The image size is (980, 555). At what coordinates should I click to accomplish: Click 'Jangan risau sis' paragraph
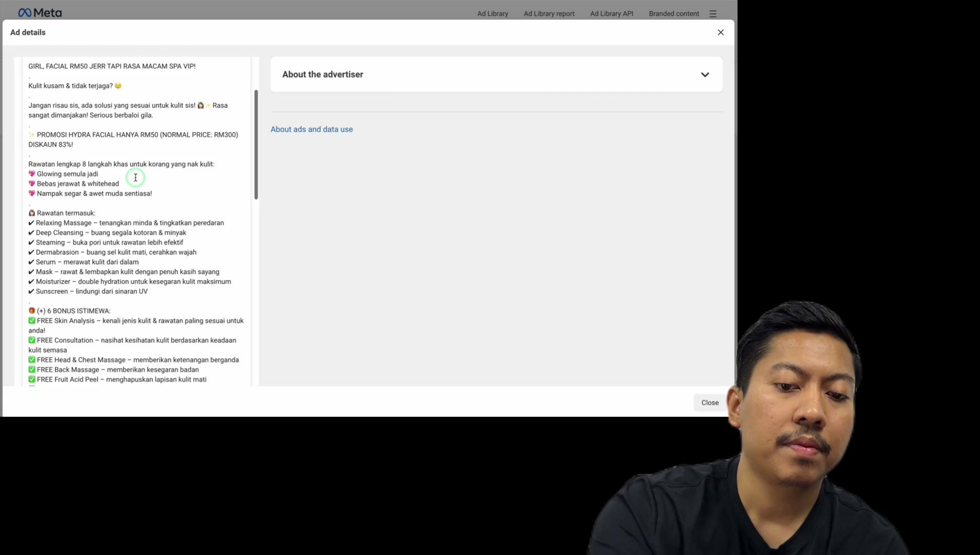[x=128, y=110]
